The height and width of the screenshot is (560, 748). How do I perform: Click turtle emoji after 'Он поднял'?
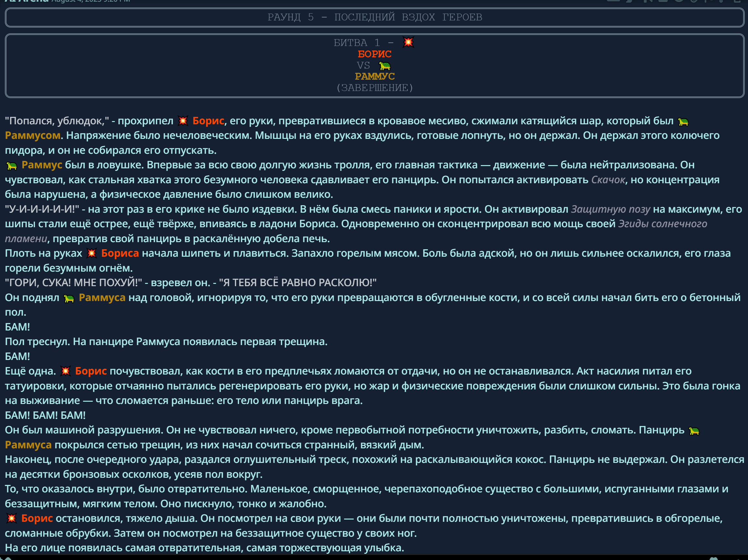[x=69, y=298]
